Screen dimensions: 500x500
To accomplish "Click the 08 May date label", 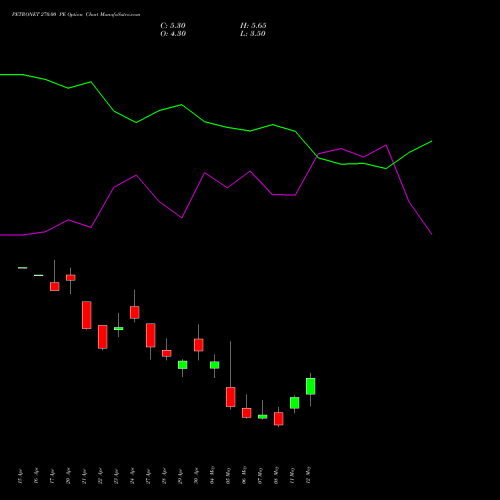I will pyautogui.click(x=276, y=475).
